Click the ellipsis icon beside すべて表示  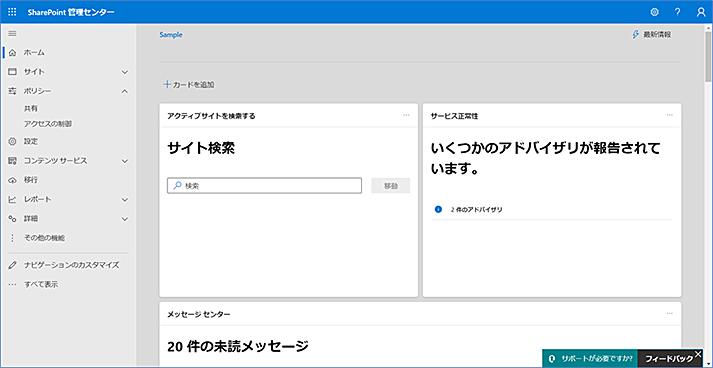pos(12,285)
